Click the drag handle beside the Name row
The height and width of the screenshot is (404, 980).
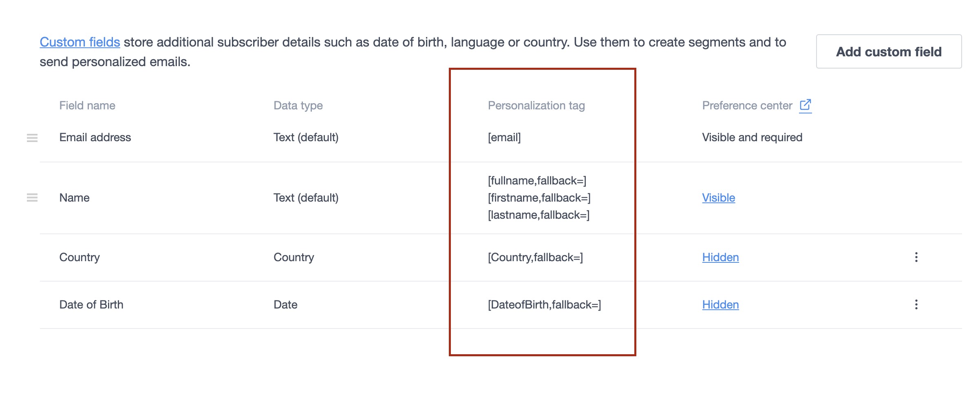click(32, 198)
